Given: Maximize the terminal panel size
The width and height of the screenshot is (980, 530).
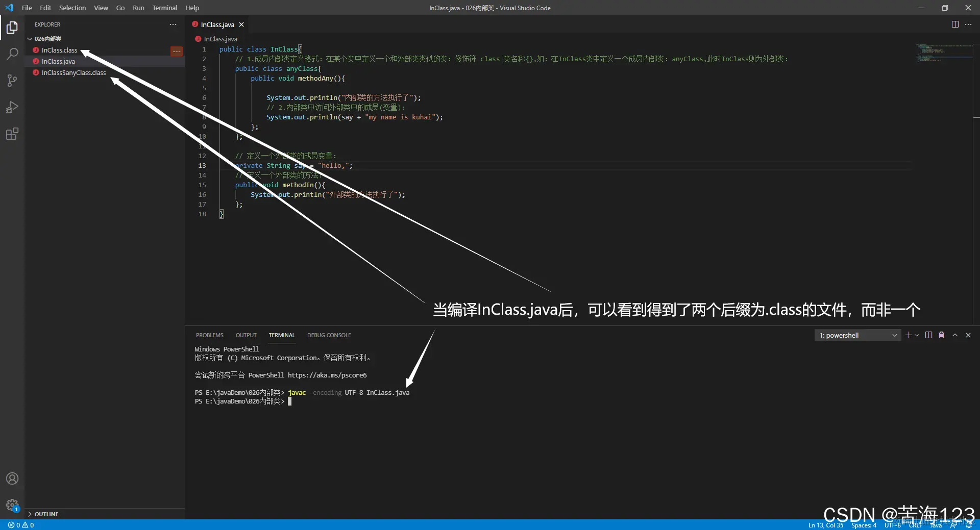Looking at the screenshot, I should click(x=955, y=335).
